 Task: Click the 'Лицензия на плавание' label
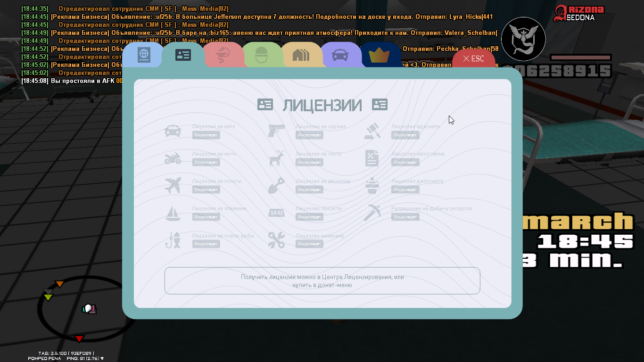click(x=219, y=208)
